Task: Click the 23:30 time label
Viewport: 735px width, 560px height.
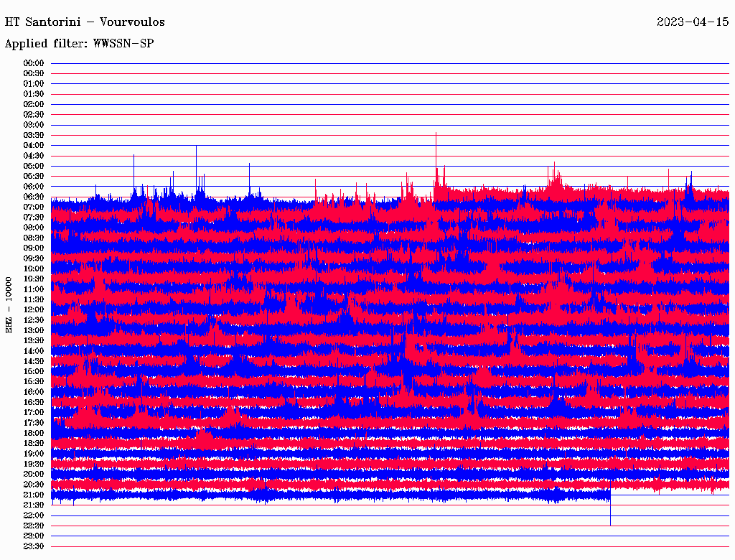Action: click(34, 546)
